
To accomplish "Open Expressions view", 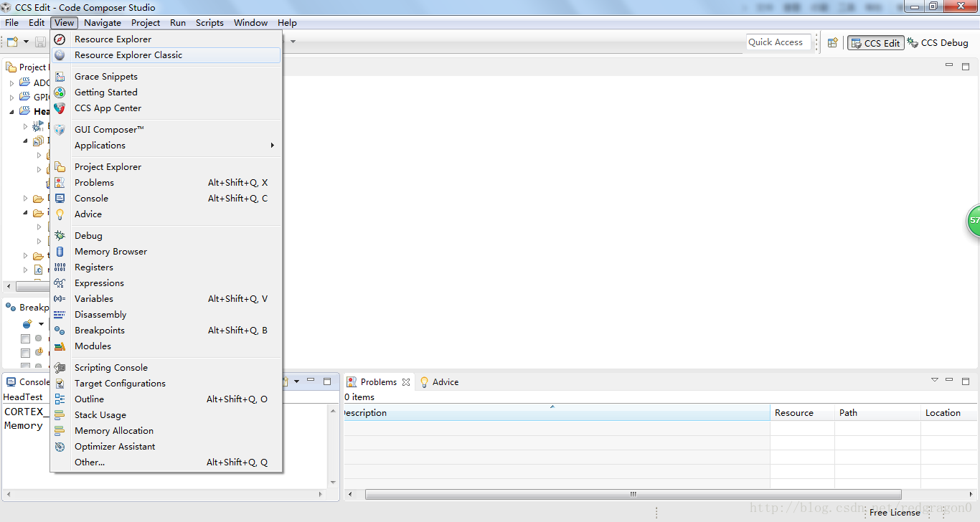I will click(166, 283).
